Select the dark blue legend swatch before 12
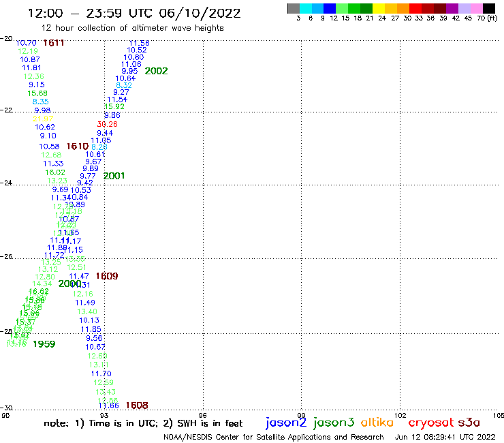This screenshot has height=443, width=504. pos(330,8)
